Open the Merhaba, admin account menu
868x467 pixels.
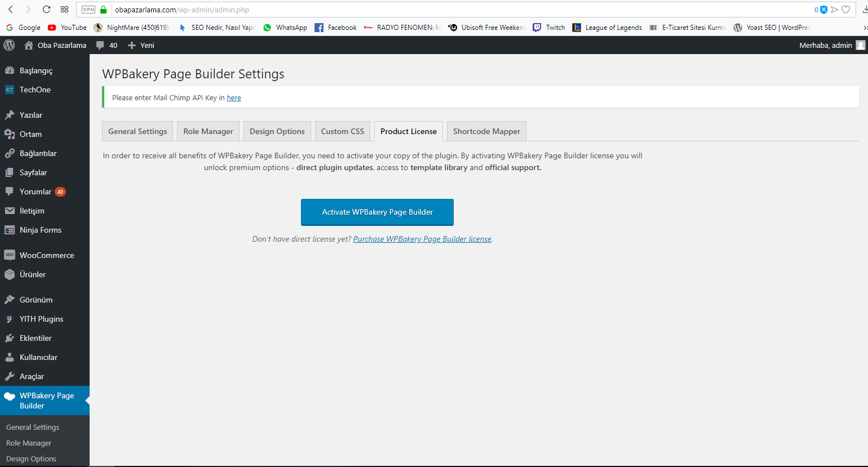click(x=832, y=45)
